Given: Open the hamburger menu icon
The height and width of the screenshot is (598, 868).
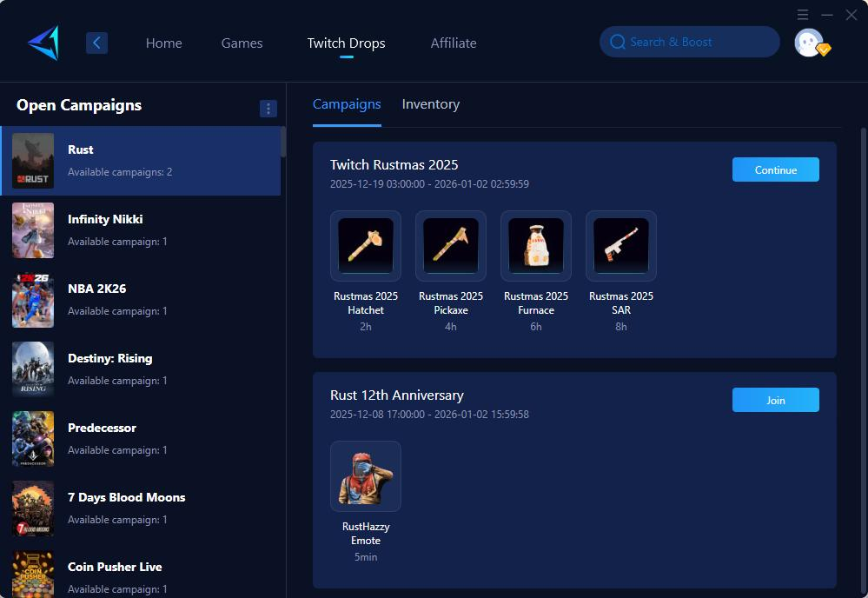Looking at the screenshot, I should (803, 15).
